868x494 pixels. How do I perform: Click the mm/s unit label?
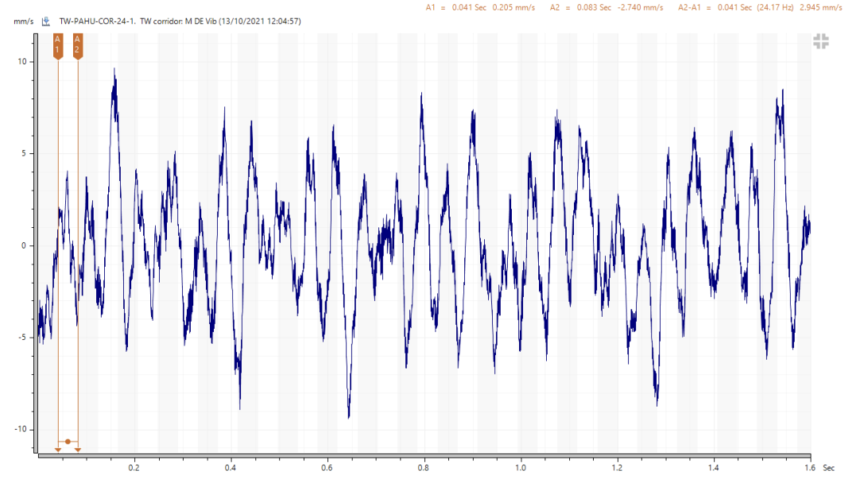(x=22, y=21)
